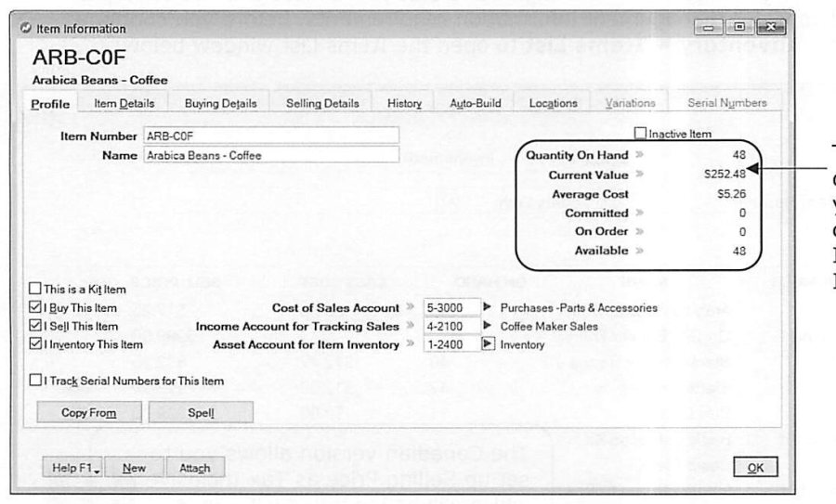Click the Item Information window title icon
The image size is (836, 504).
26,28
